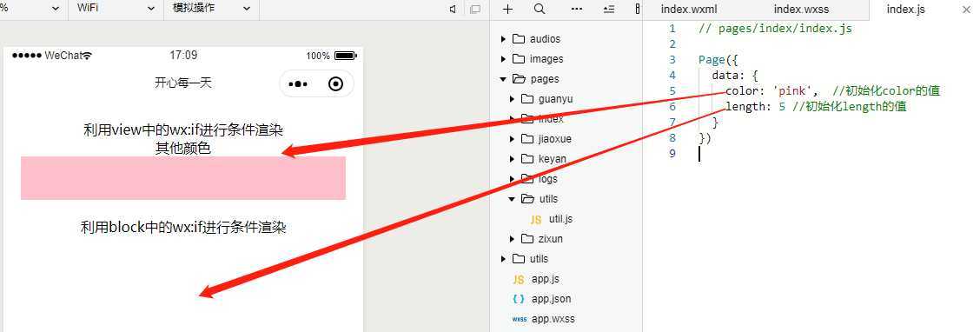Viewport: 980px width, 332px height.
Task: Select the pages folder name
Action: (545, 79)
